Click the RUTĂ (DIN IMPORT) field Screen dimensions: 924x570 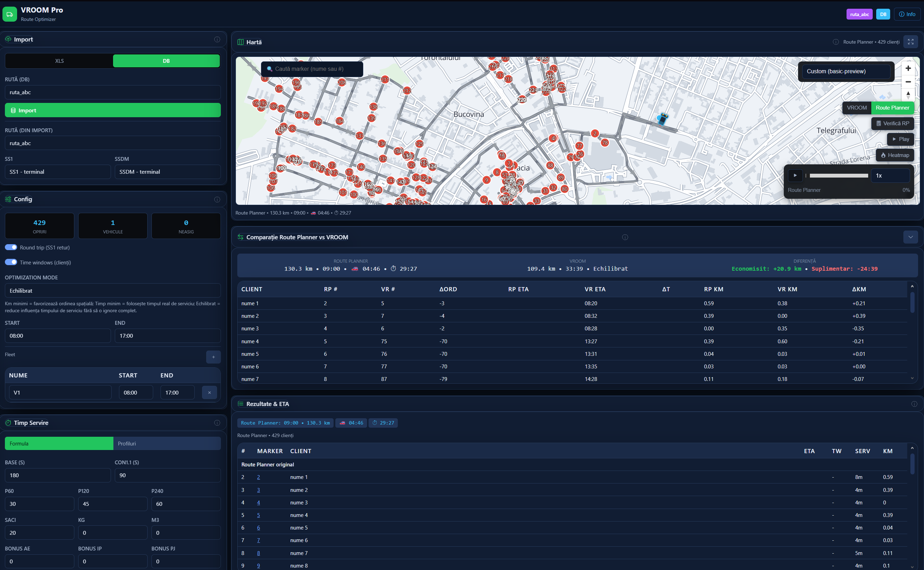tap(113, 143)
